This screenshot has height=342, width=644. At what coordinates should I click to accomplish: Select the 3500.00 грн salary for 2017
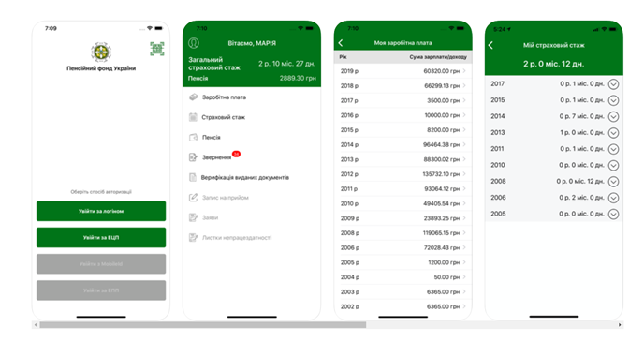click(x=443, y=100)
